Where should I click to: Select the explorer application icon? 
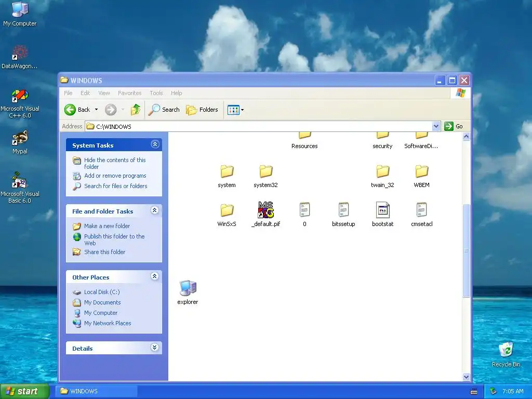tap(188, 288)
